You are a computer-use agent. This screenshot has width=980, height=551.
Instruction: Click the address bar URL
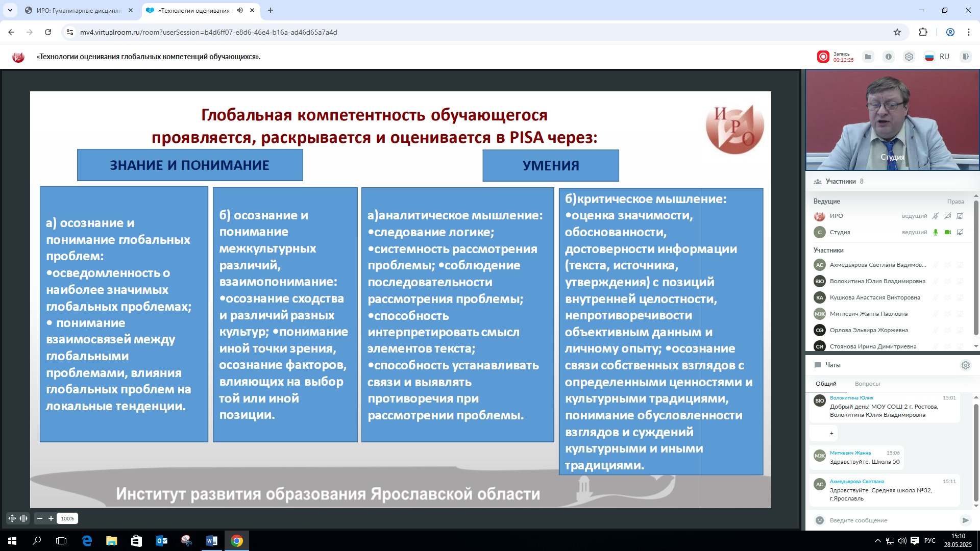tap(208, 32)
